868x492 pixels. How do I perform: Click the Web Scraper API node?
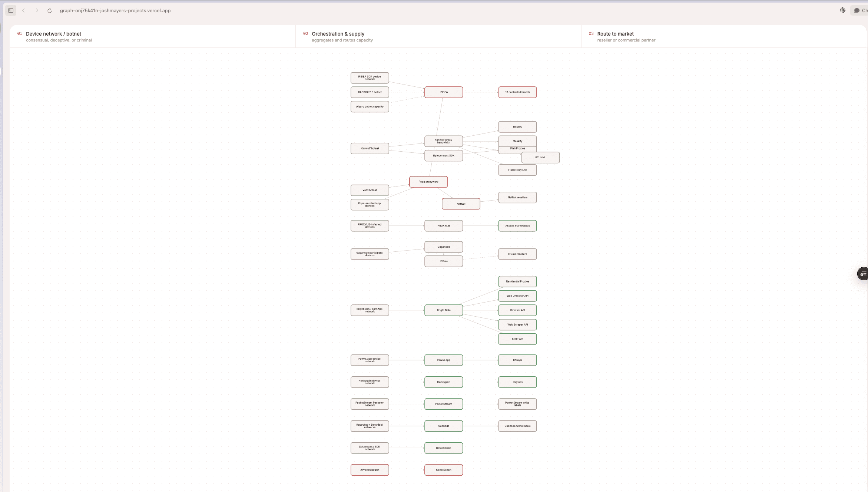(517, 325)
